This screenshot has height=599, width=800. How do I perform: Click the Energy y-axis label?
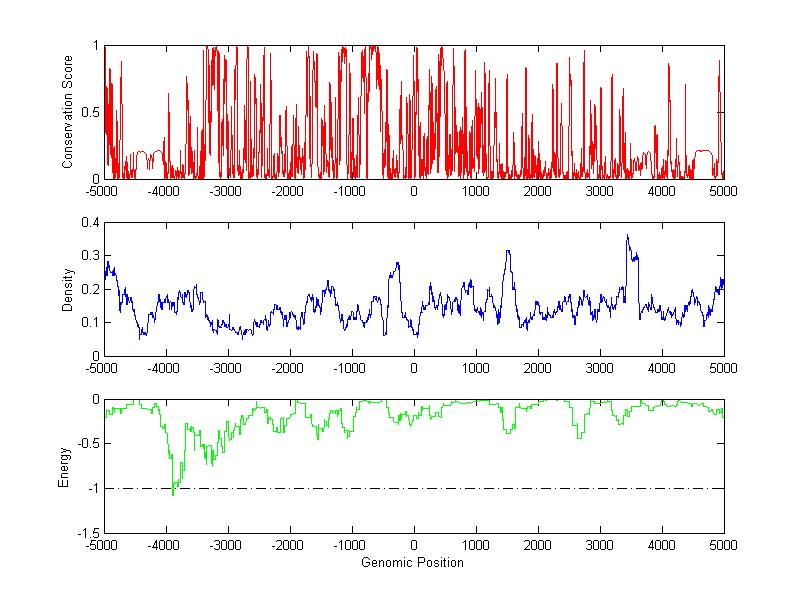coord(64,467)
